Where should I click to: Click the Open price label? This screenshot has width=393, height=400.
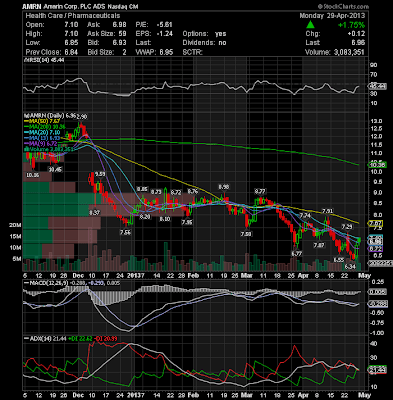[35, 25]
